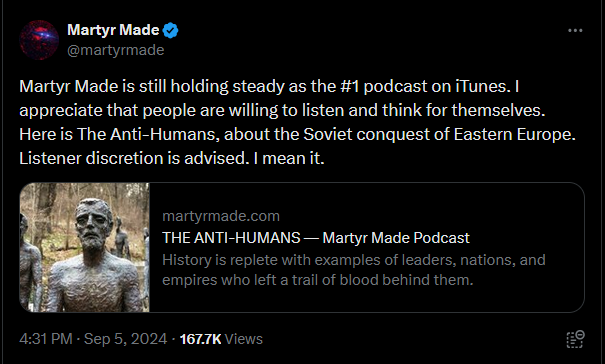This screenshot has height=364, width=605.
Task: Click the reader icon at bottom right
Action: point(575,339)
